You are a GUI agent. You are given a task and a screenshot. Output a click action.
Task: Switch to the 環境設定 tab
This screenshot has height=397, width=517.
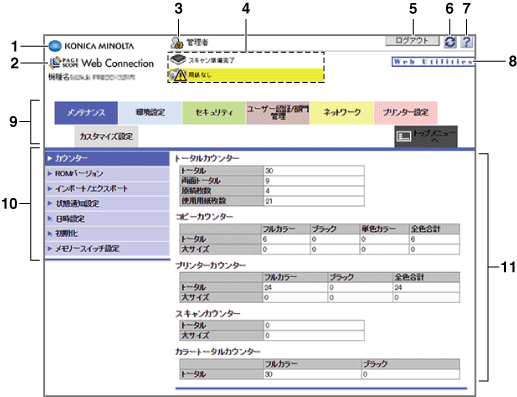[x=150, y=113]
